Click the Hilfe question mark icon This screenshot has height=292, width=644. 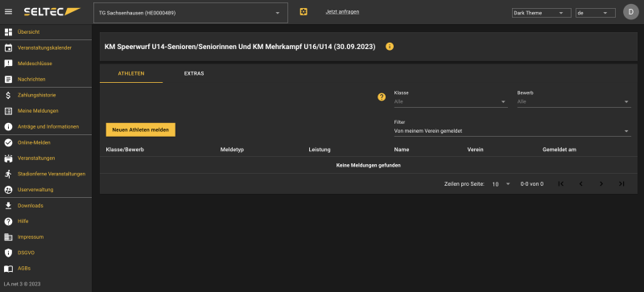(x=8, y=221)
